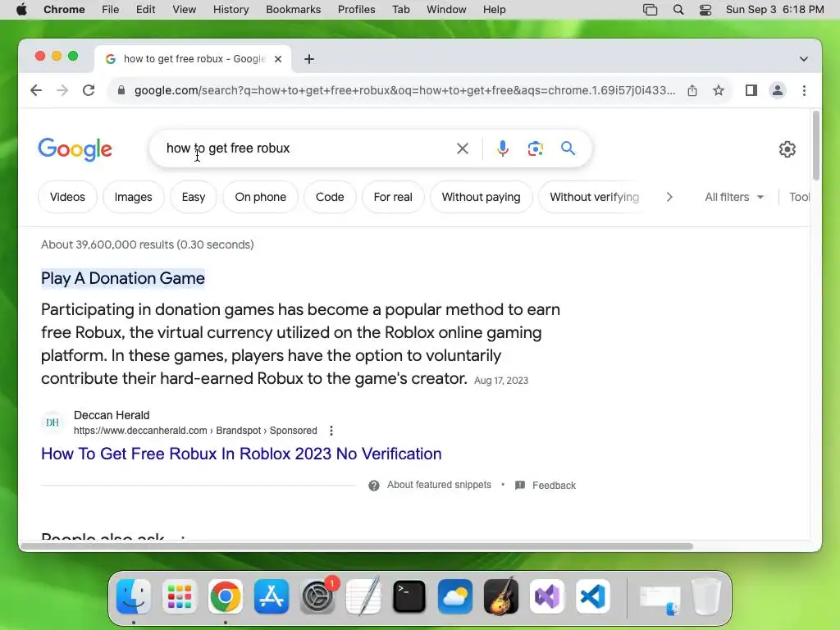Open Control Center in menu bar
The image size is (840, 630).
[705, 10]
